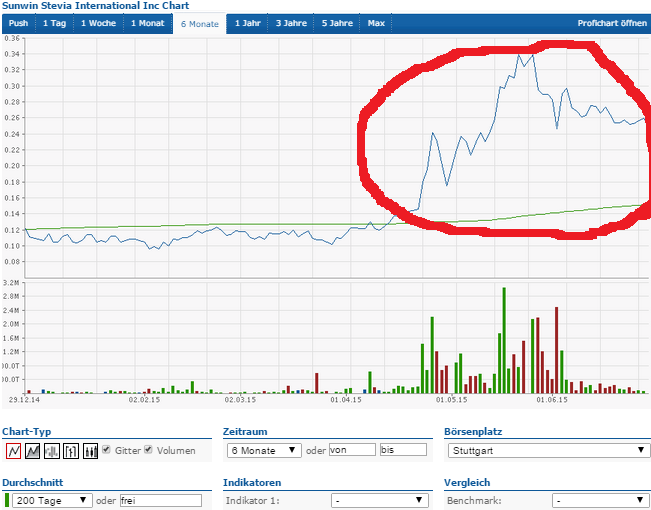
Task: Select the line chart type icon
Action: click(x=13, y=451)
